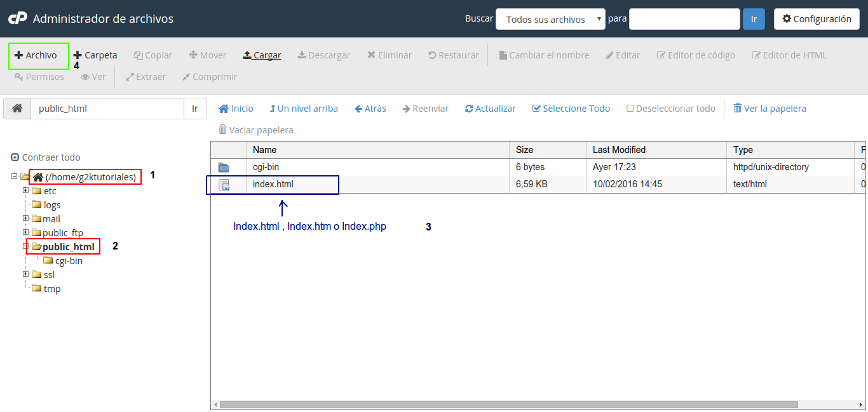Open the Todos sus archivos dropdown

tap(550, 20)
